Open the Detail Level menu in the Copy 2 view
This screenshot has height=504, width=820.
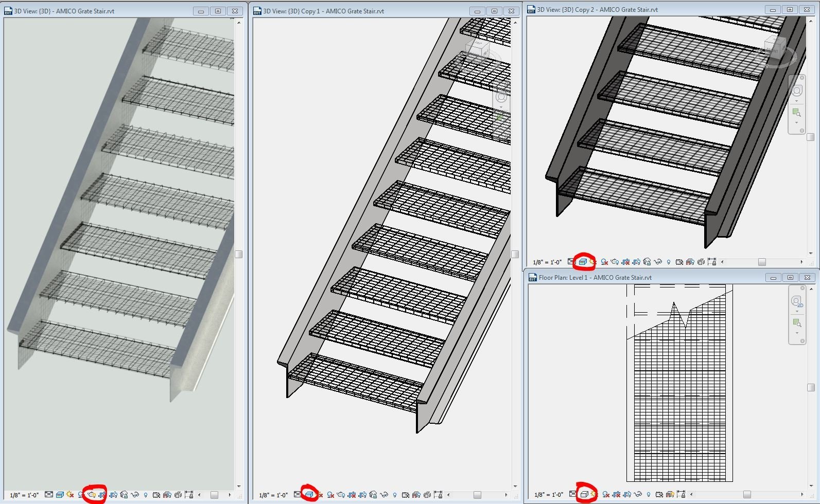571,262
